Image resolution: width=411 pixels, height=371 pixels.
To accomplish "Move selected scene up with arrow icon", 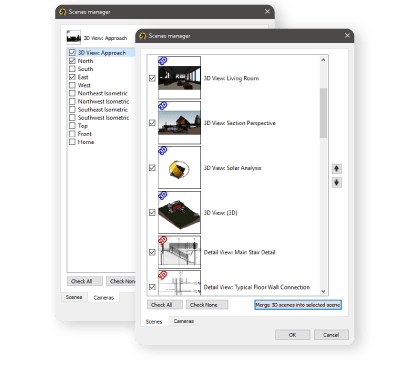I will [x=336, y=169].
